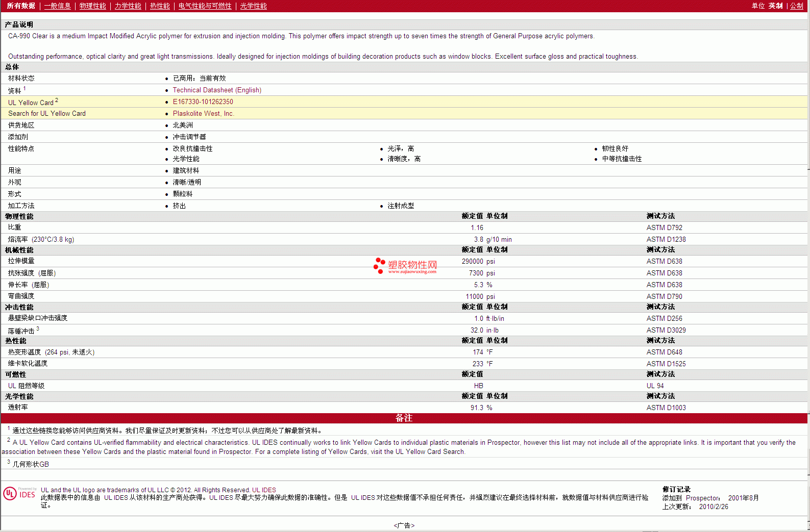Click the UL 阻燃等级 value HB
Image resolution: width=810 pixels, height=532 pixels.
click(x=478, y=386)
